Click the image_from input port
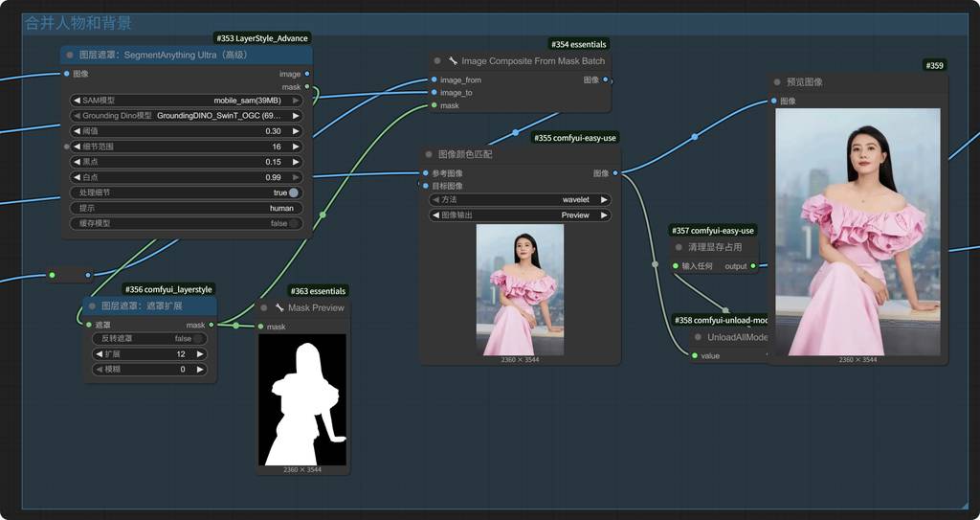 point(434,80)
